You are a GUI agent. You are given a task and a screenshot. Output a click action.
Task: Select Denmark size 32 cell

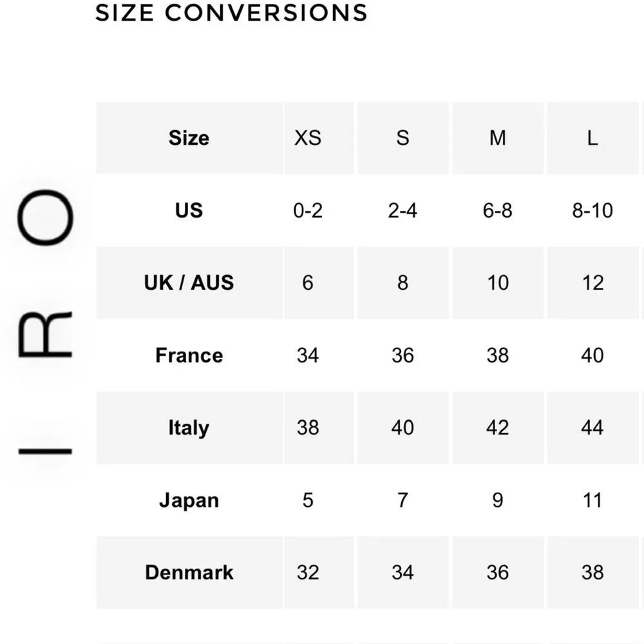point(307,573)
